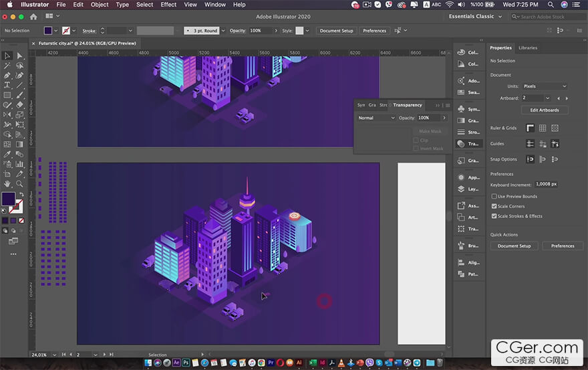
Task: Select the Zoom tool
Action: 19,184
